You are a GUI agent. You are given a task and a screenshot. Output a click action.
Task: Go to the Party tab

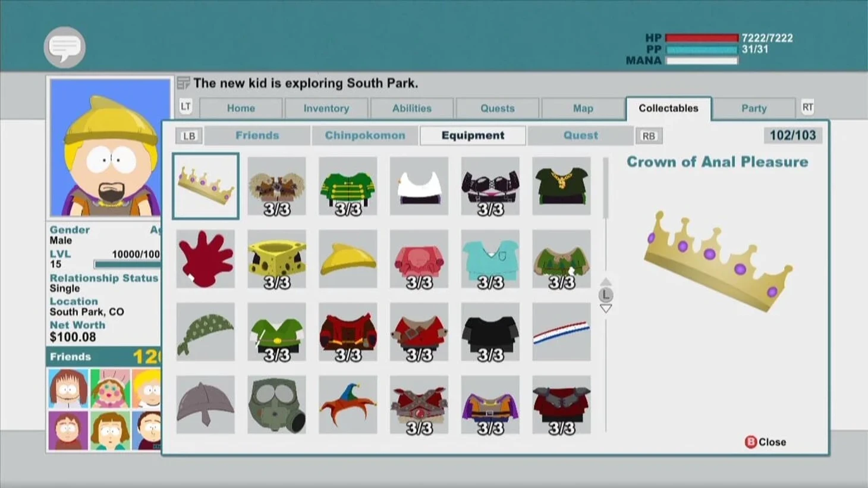click(x=753, y=108)
